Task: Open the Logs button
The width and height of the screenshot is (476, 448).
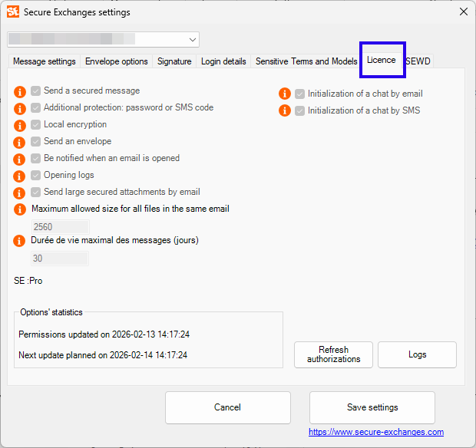Action: [417, 354]
